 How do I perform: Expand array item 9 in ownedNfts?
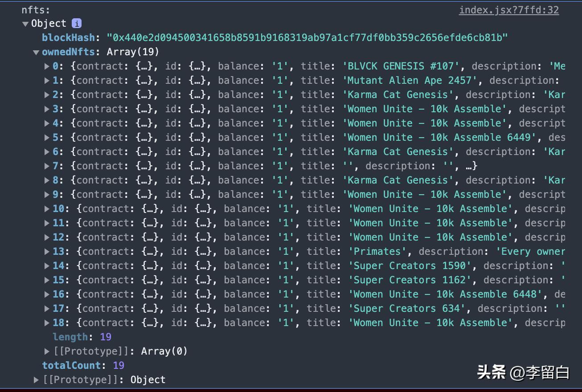coord(47,195)
